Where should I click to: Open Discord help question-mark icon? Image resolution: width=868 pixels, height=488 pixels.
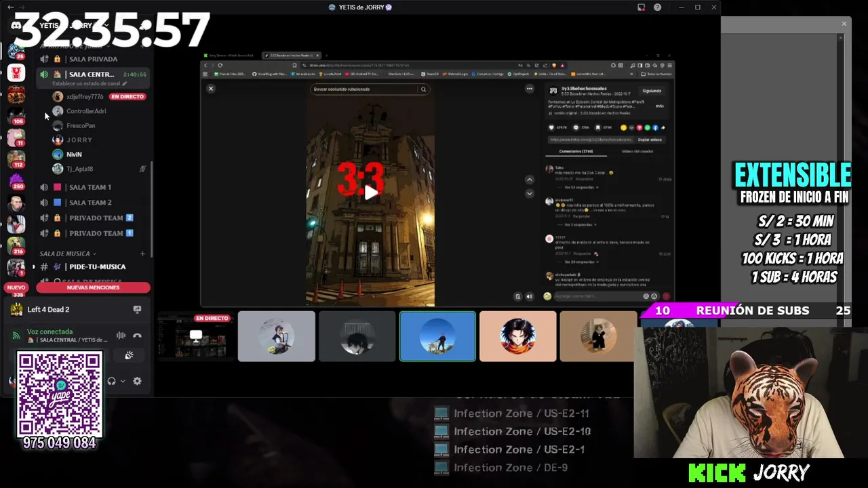click(x=657, y=7)
